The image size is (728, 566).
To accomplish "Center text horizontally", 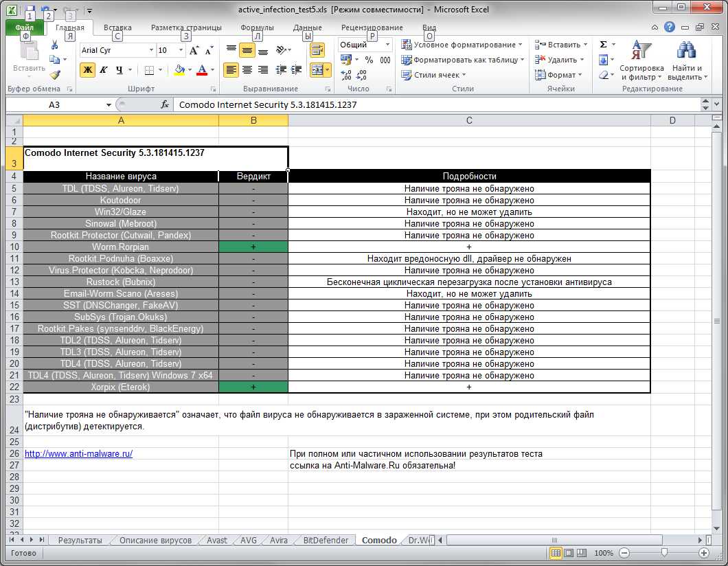I will (247, 70).
